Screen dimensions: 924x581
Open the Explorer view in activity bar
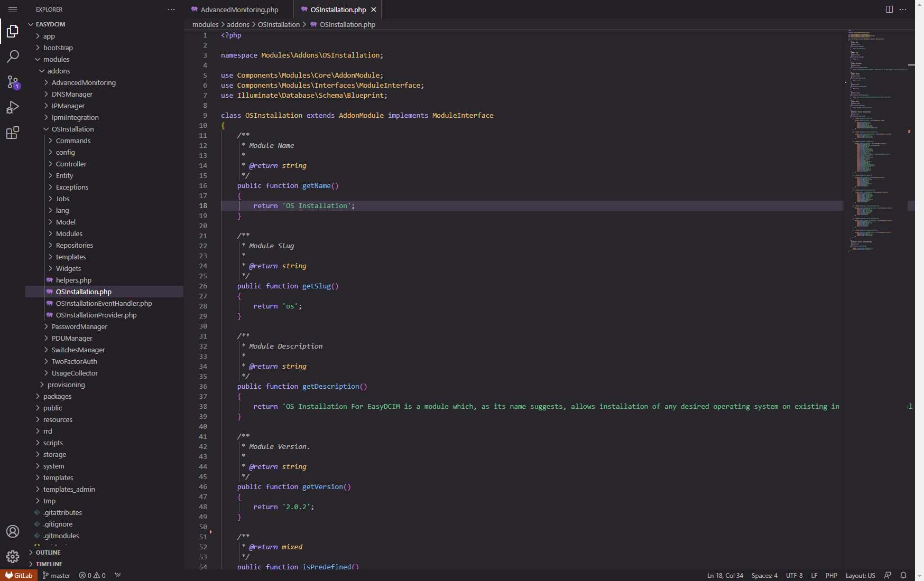(x=13, y=32)
